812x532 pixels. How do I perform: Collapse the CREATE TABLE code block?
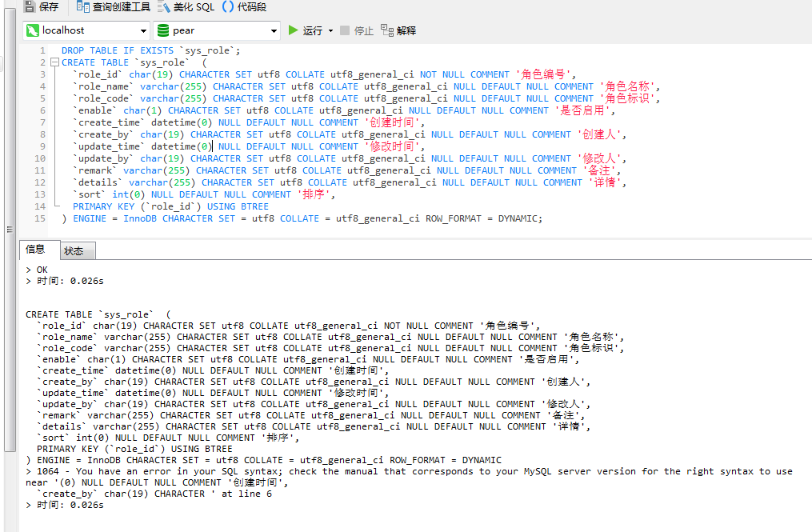[53, 62]
